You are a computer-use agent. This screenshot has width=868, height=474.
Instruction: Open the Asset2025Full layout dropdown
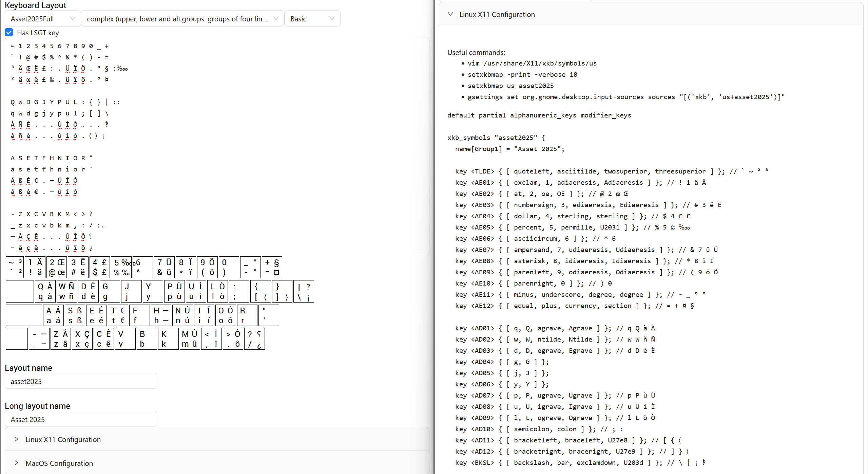[43, 19]
